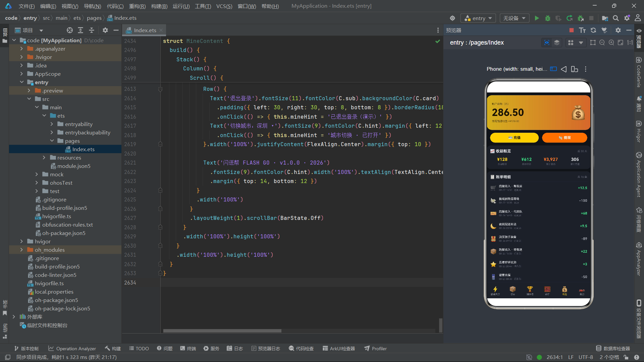Screen dimensions: 644x362
Task: Expand all items in project panel
Action: coord(80,30)
